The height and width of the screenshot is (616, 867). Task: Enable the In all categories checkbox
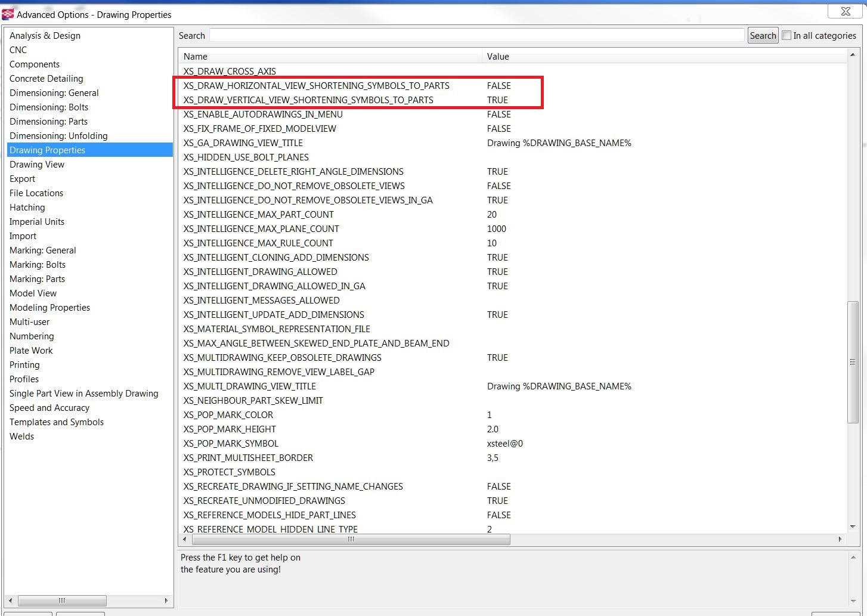787,35
